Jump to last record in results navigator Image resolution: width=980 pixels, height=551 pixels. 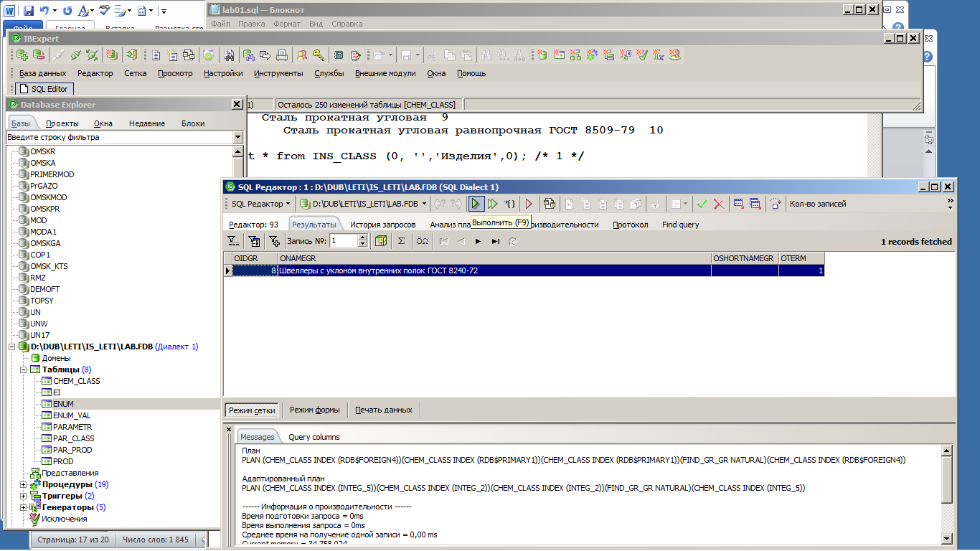click(x=495, y=241)
